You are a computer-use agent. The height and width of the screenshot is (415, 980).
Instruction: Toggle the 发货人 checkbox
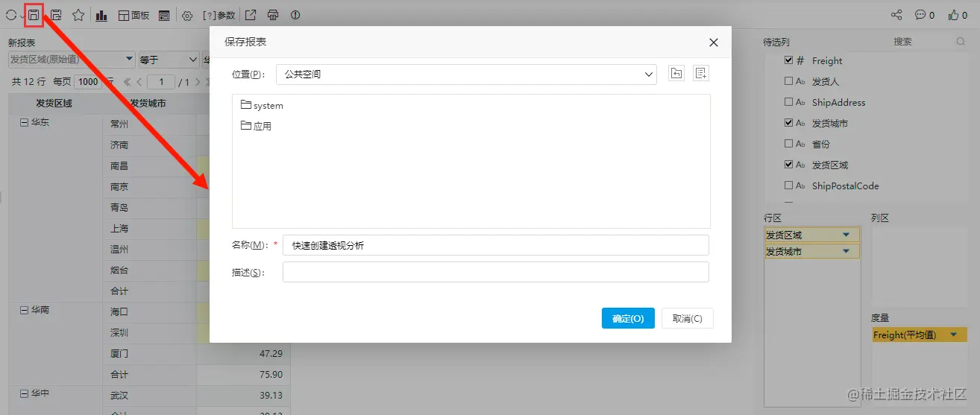coord(789,81)
